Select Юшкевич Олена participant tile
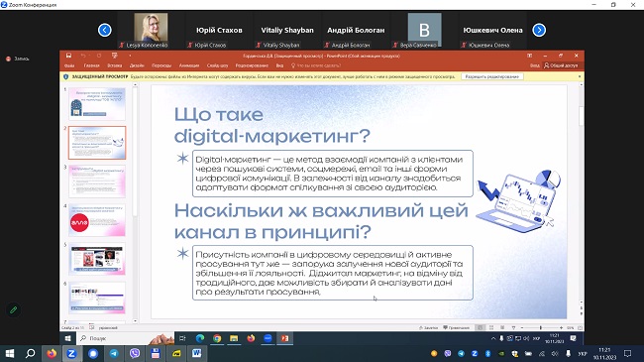 click(492, 30)
